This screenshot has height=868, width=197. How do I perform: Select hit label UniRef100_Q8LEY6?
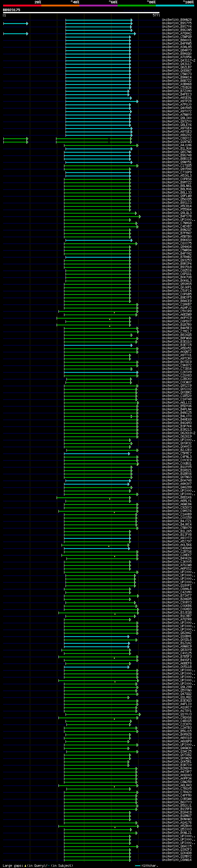(x=177, y=125)
